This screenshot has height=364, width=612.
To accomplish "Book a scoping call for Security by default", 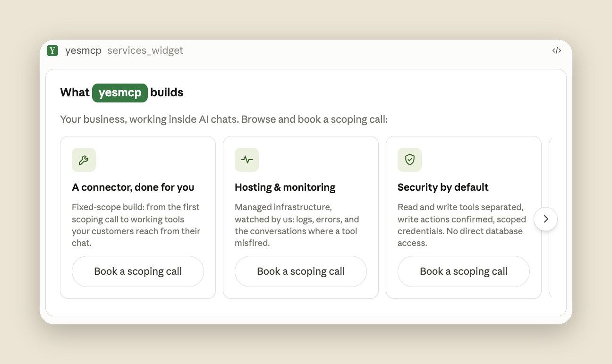I will coord(464,271).
